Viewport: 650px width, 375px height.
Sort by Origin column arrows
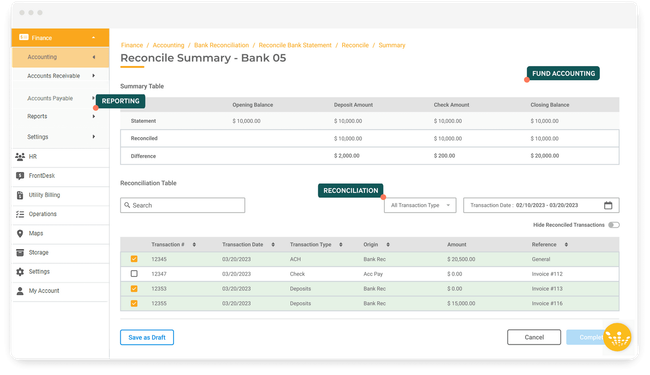coord(388,244)
